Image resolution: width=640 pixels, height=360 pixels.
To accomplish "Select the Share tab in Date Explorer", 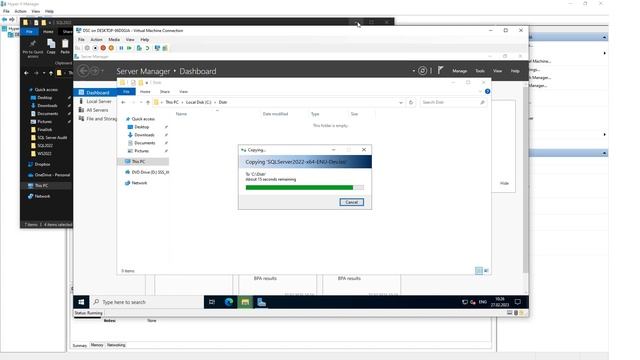I will point(165,92).
